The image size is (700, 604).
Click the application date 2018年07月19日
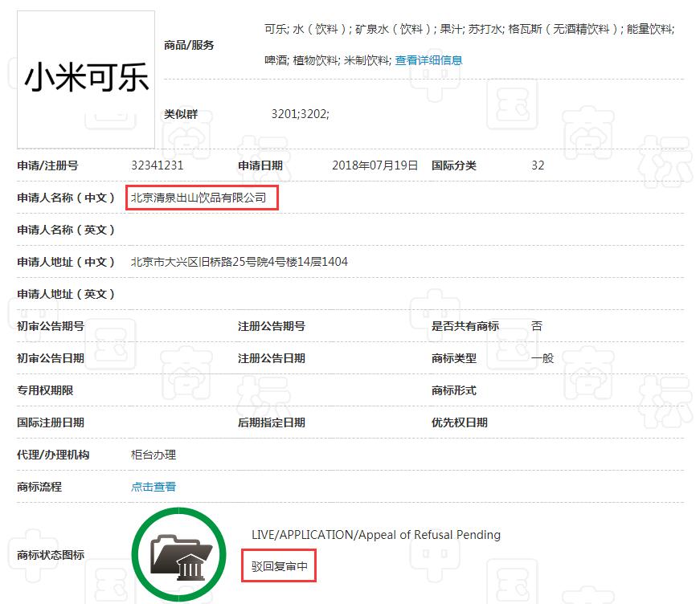point(375,165)
